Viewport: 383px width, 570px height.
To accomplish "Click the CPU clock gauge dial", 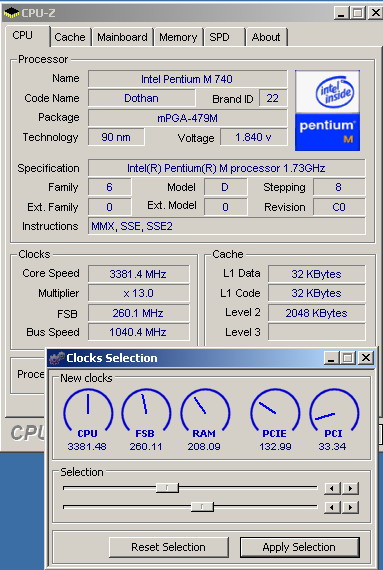I will tap(88, 409).
